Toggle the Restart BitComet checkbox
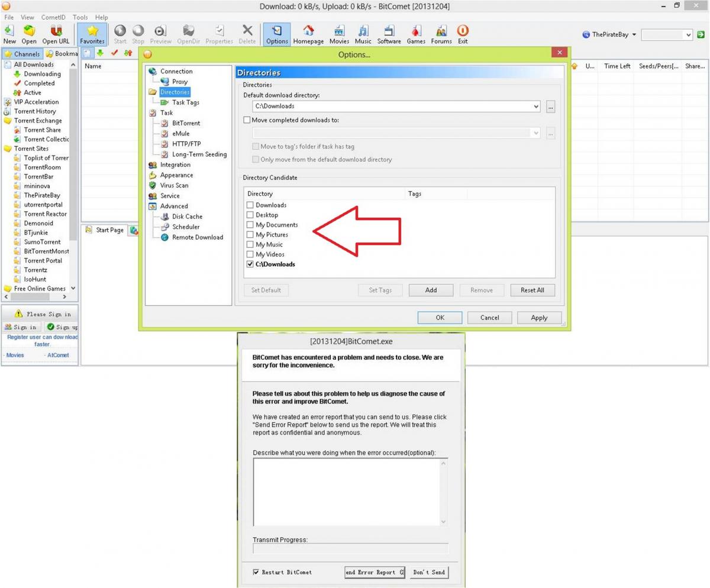This screenshot has height=588, width=710. [x=256, y=572]
